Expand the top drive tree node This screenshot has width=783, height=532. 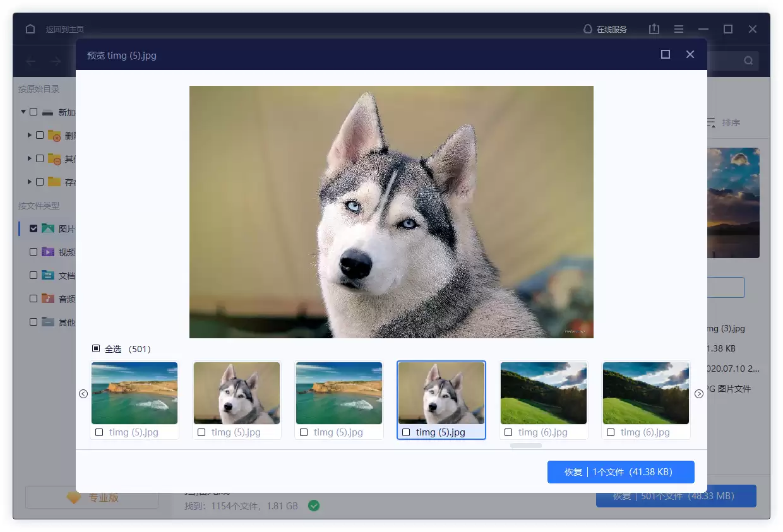tap(23, 112)
